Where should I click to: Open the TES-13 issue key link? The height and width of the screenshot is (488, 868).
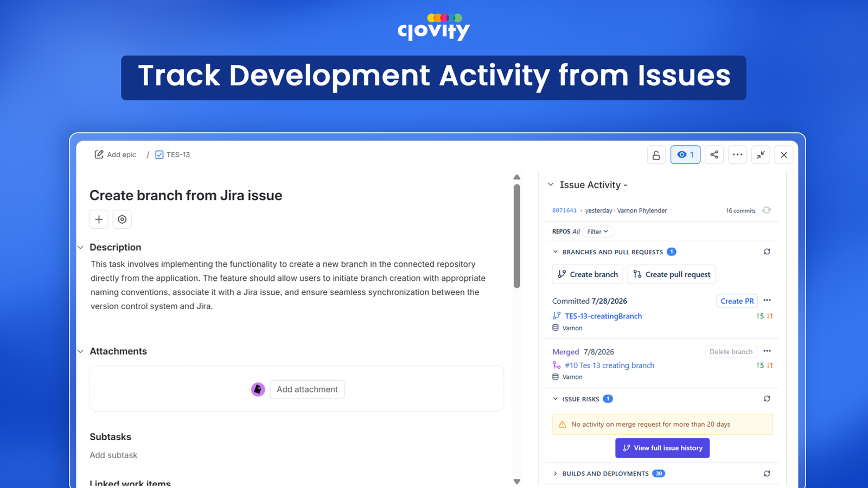[178, 155]
